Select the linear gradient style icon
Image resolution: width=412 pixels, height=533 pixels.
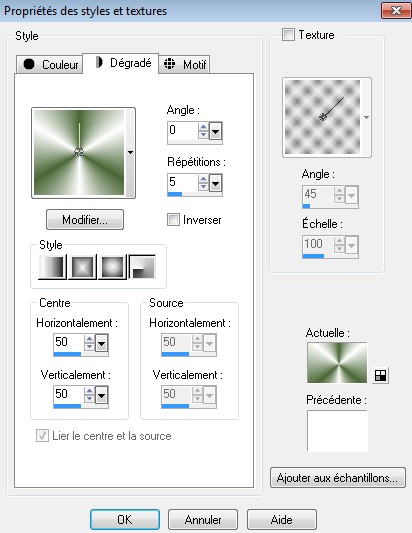[52, 267]
